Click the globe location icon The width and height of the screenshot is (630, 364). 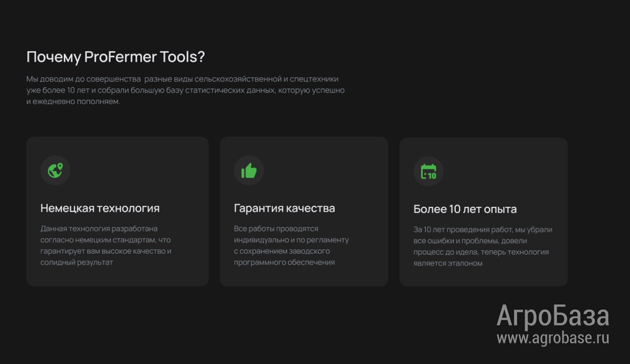point(55,171)
